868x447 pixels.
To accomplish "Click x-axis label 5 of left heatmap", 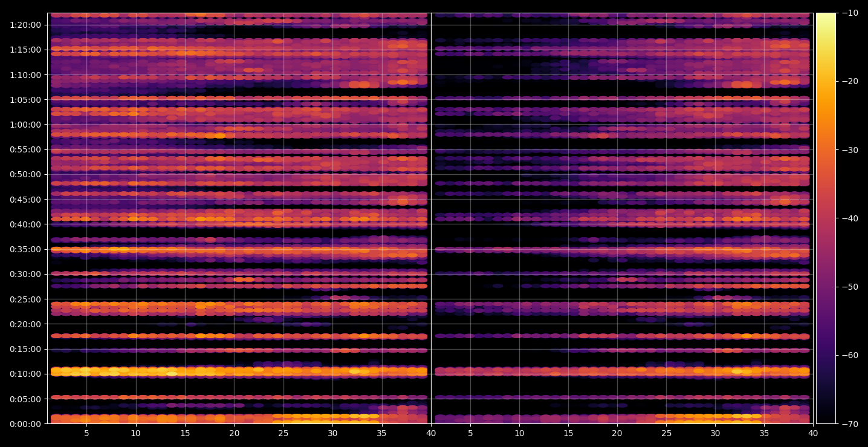I will (86, 433).
